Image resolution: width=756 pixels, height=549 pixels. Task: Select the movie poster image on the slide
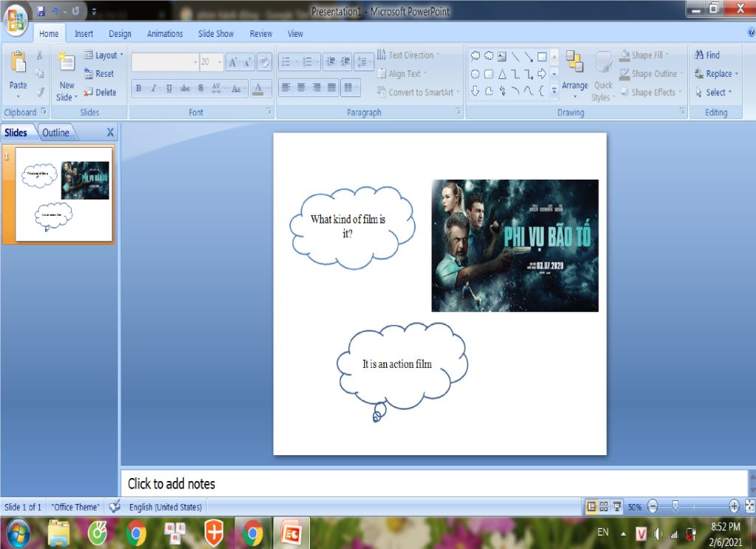click(515, 245)
